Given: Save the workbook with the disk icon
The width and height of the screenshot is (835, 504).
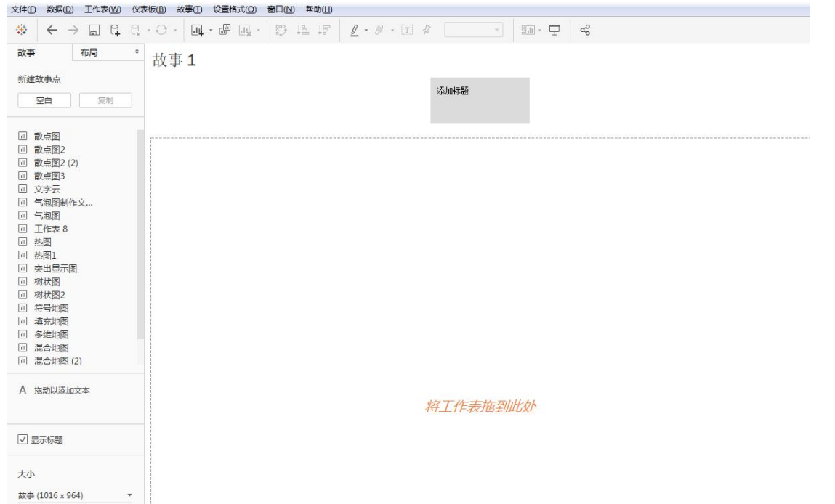Looking at the screenshot, I should point(94,31).
